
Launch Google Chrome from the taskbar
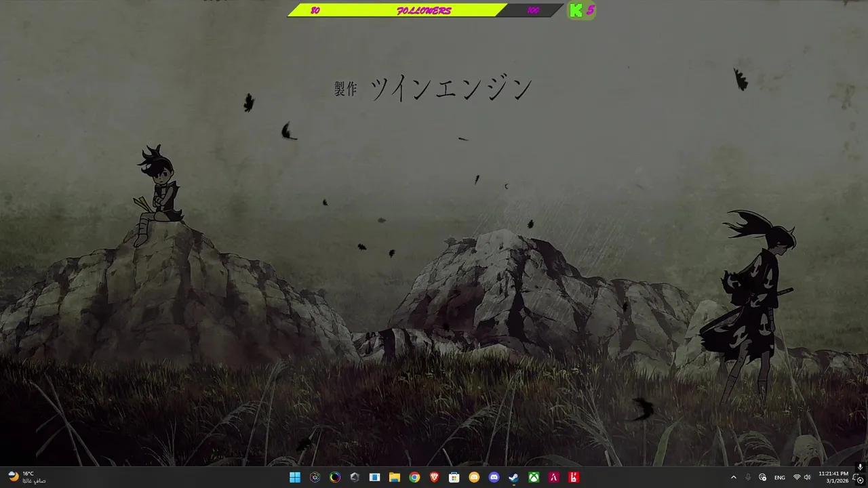click(414, 477)
